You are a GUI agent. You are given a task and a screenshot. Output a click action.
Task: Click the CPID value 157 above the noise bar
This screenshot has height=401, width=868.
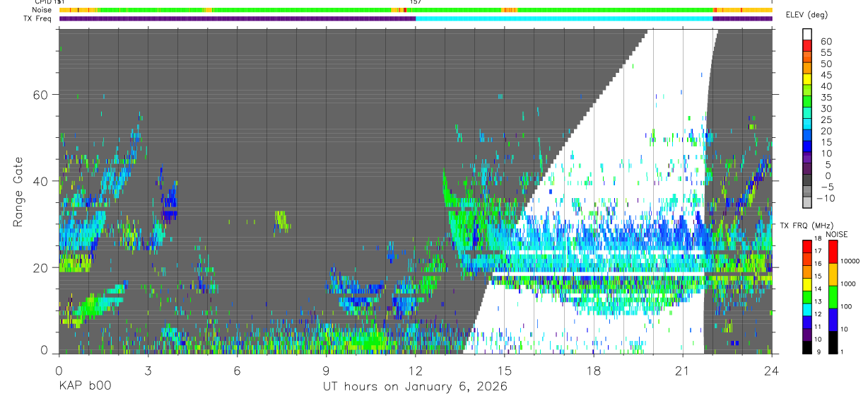pyautogui.click(x=416, y=3)
